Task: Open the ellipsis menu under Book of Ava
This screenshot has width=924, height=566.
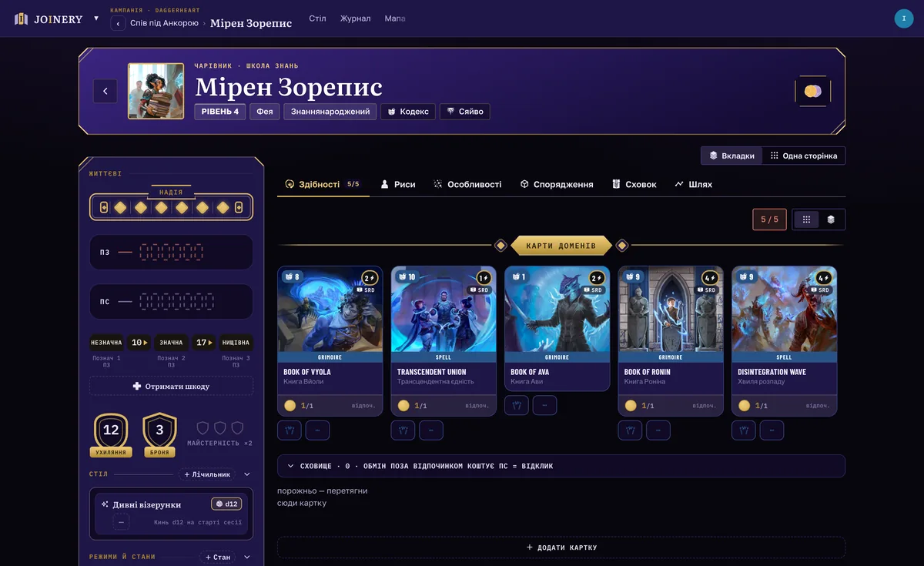Action: [544, 405]
